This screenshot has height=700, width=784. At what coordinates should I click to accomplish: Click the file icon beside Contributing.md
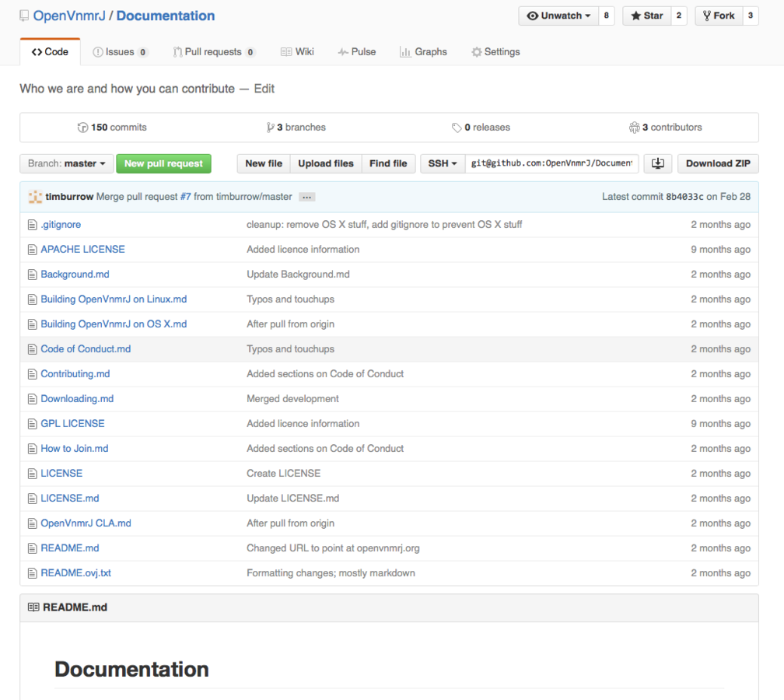tap(33, 374)
